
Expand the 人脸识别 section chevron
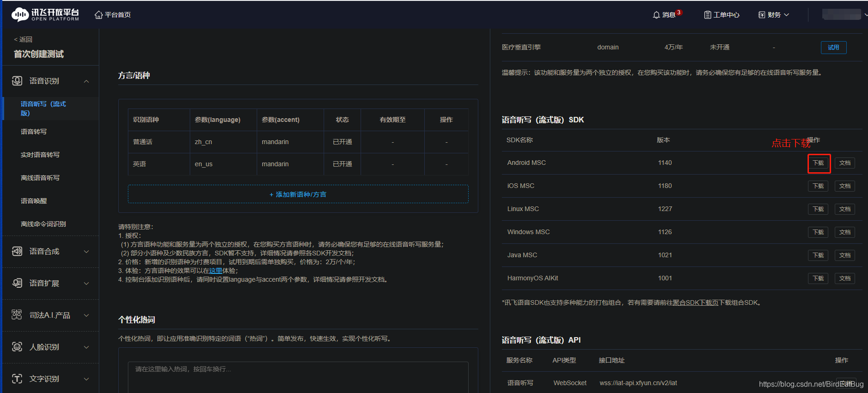[x=86, y=347]
